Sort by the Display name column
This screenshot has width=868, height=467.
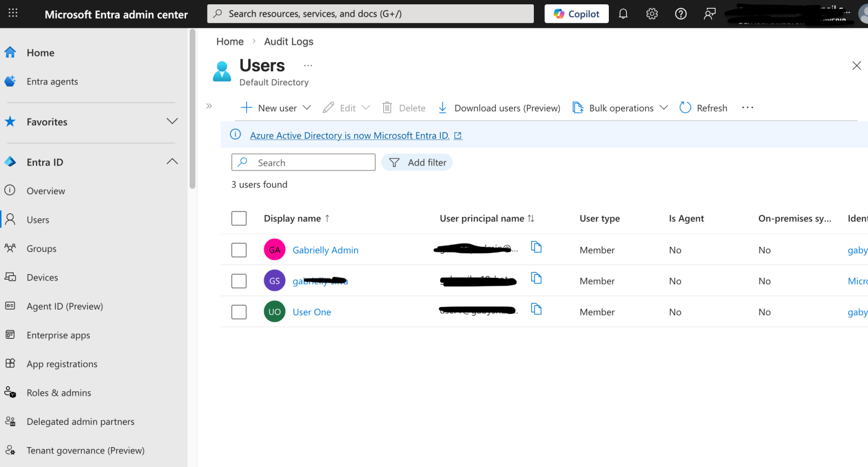pos(297,218)
